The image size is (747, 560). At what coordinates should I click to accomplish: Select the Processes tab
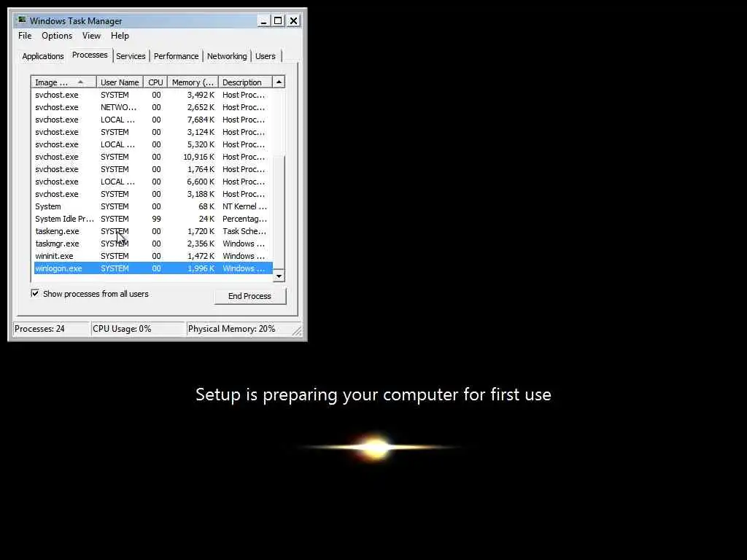pos(90,55)
